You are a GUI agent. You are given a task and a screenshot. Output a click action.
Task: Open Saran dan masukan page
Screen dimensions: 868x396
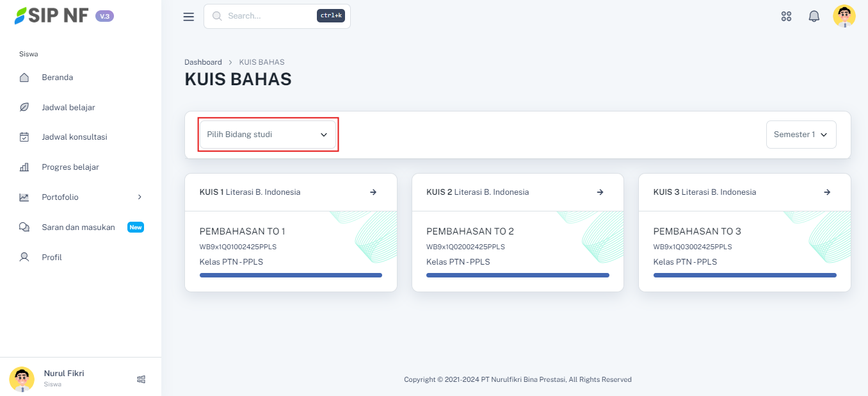tap(78, 227)
